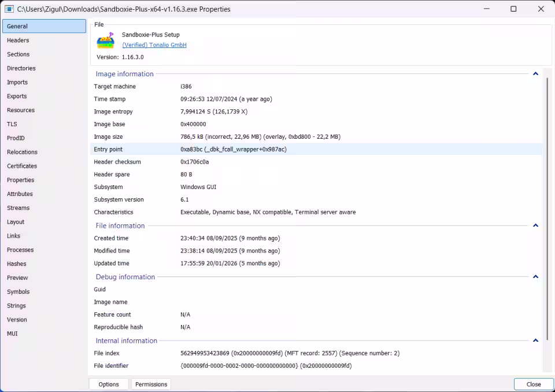Select the General tab
The height and width of the screenshot is (392, 555).
point(45,26)
